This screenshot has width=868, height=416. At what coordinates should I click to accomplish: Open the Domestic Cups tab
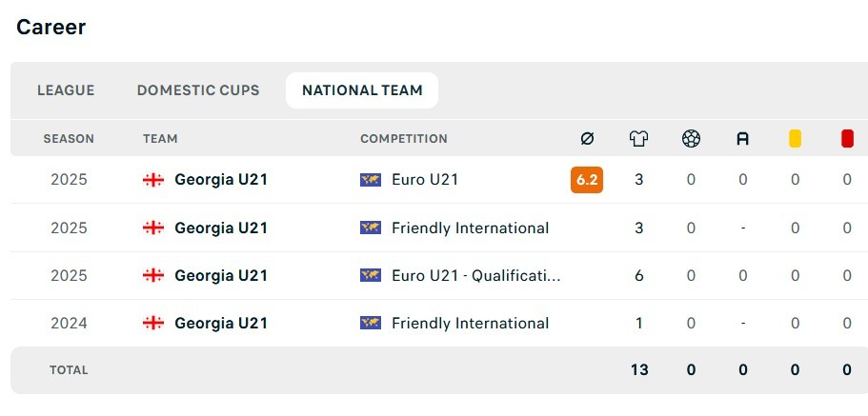click(198, 90)
